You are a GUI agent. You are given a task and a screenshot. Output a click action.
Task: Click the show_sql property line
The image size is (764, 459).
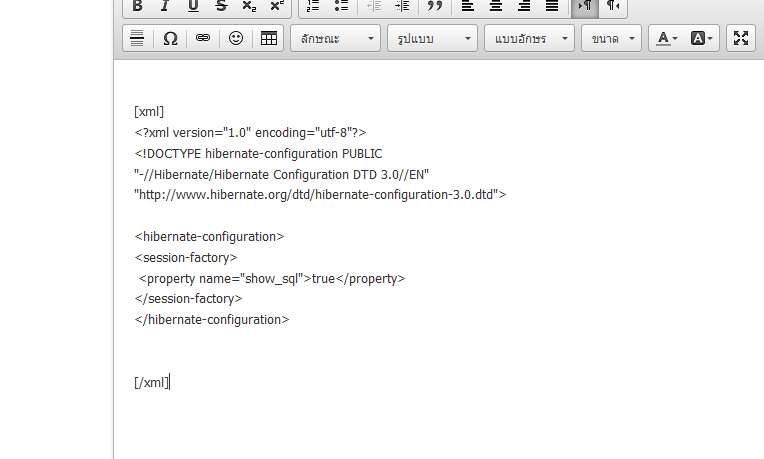[x=272, y=279]
